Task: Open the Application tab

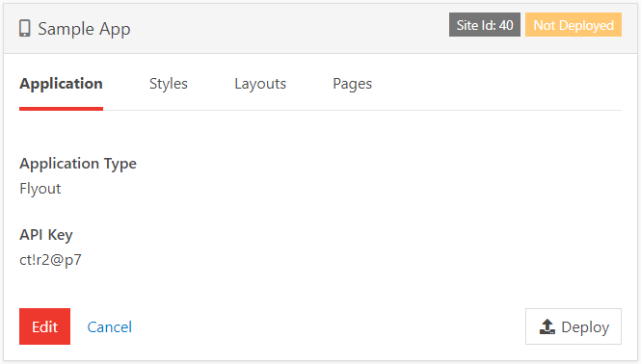Action: (x=61, y=84)
